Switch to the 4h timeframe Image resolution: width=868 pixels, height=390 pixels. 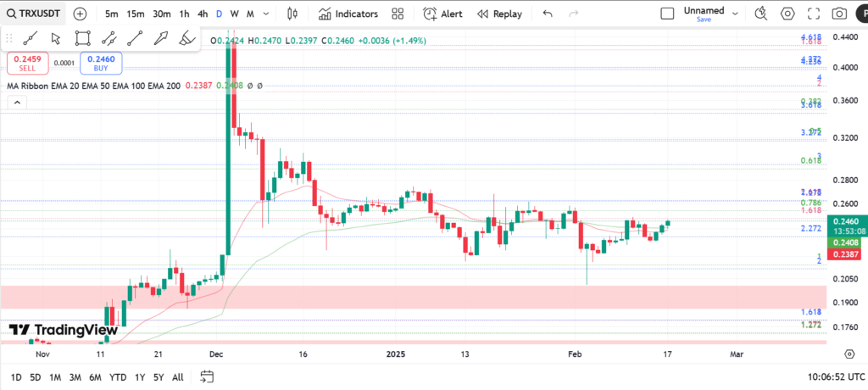point(202,14)
